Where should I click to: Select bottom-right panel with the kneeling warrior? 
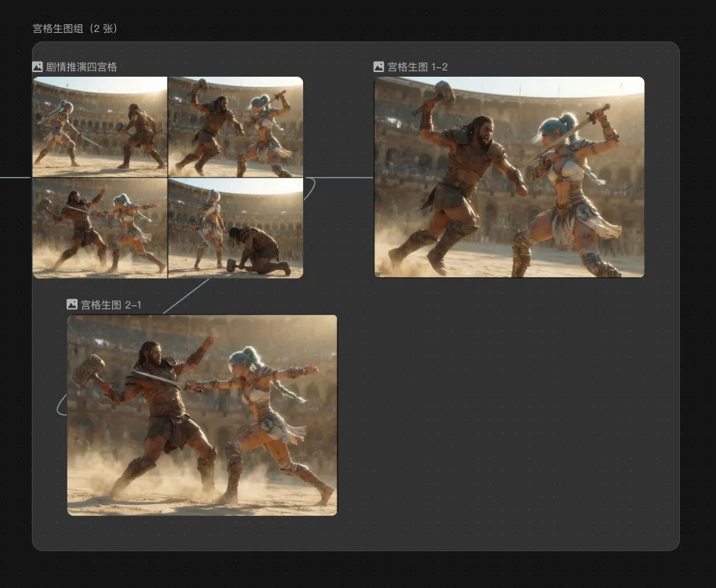pos(236,228)
